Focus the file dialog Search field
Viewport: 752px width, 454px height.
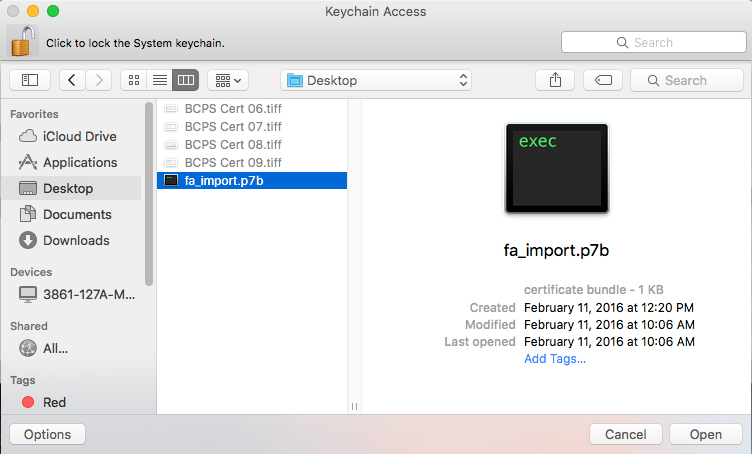[687, 80]
